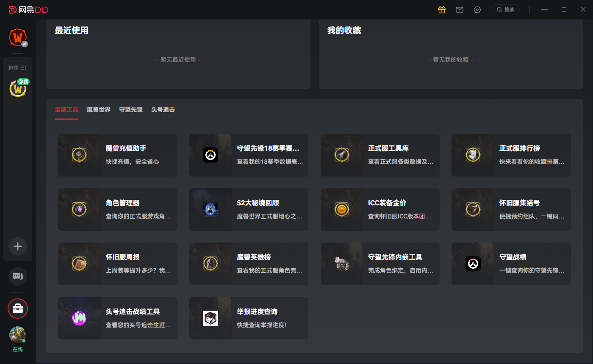Close the 网易DD window
The height and width of the screenshot is (364, 593).
click(x=583, y=10)
